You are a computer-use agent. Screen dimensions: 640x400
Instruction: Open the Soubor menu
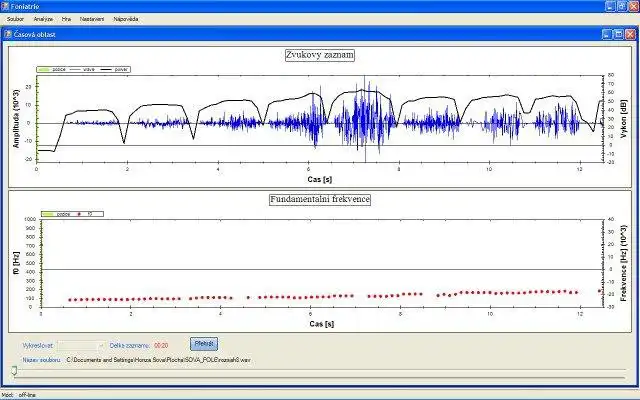15,19
